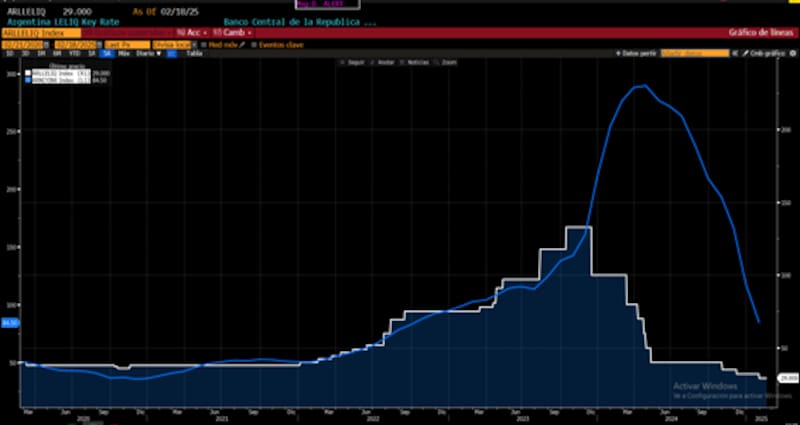Open the Acc dropdown menu
800x425 pixels.
[192, 32]
